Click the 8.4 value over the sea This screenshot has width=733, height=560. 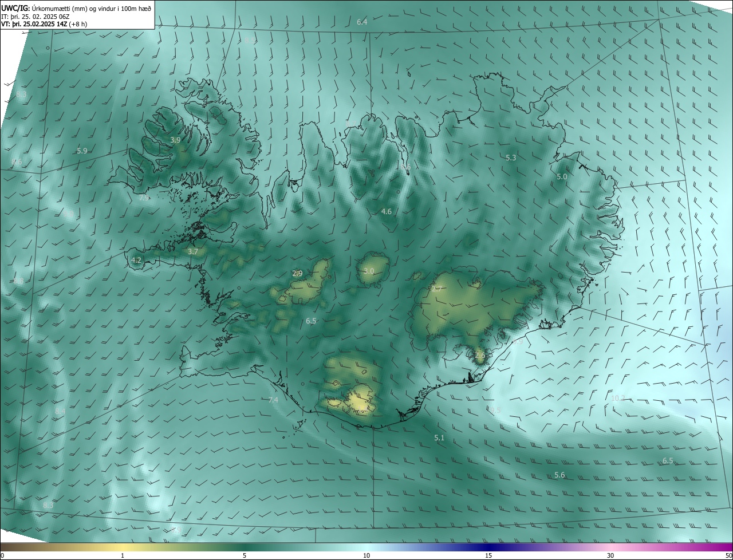(x=60, y=411)
